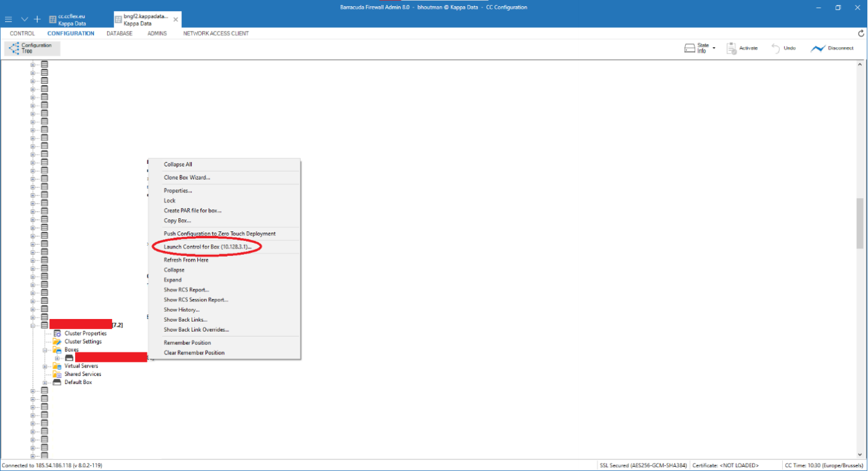Close the bngf2.kappadata tab
This screenshot has width=868, height=471.
click(176, 20)
